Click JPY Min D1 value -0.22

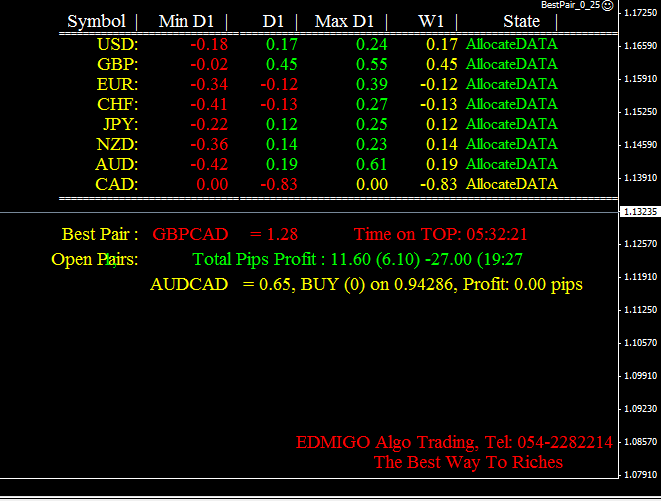(x=209, y=124)
